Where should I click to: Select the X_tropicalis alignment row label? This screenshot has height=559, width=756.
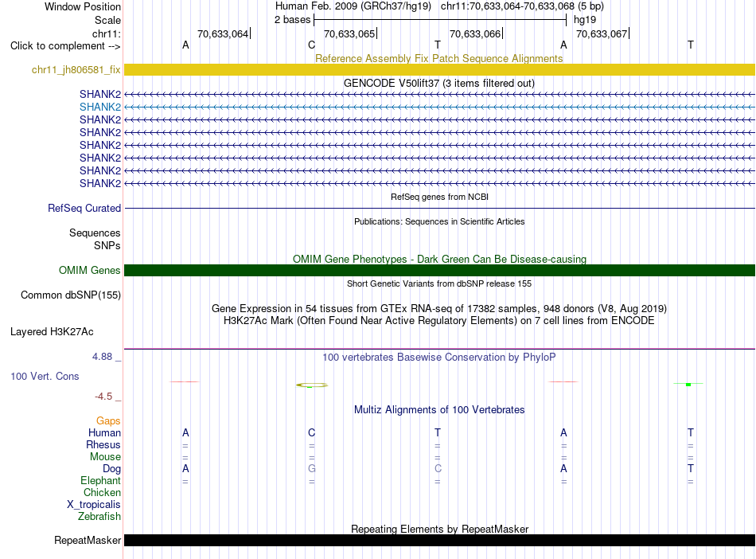pos(94,505)
